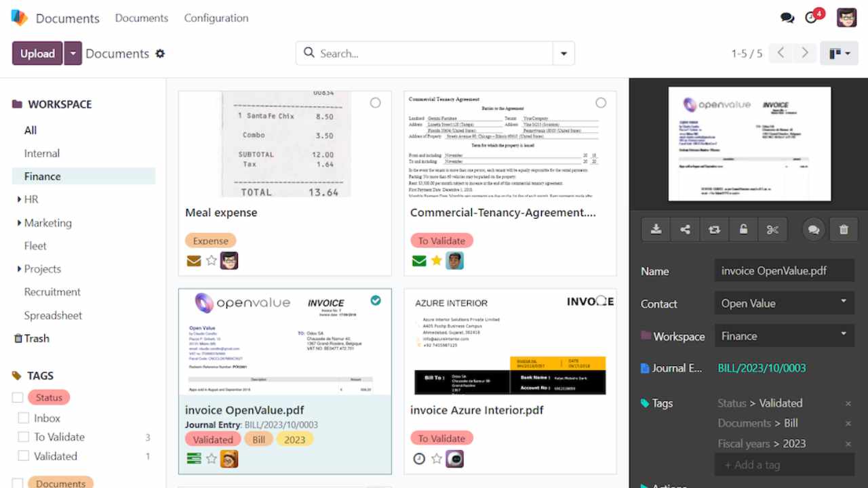Lock the selected document
The image size is (868, 488).
pyautogui.click(x=743, y=229)
